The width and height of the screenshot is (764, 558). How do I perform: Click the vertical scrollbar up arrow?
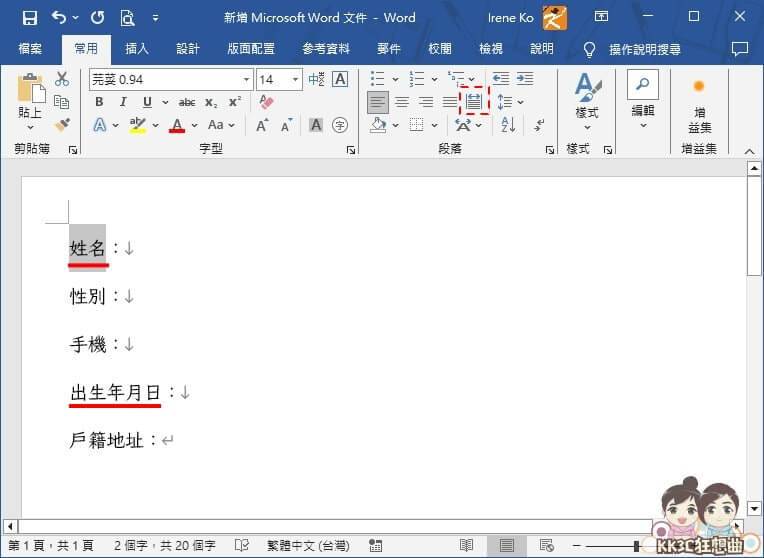(x=754, y=169)
